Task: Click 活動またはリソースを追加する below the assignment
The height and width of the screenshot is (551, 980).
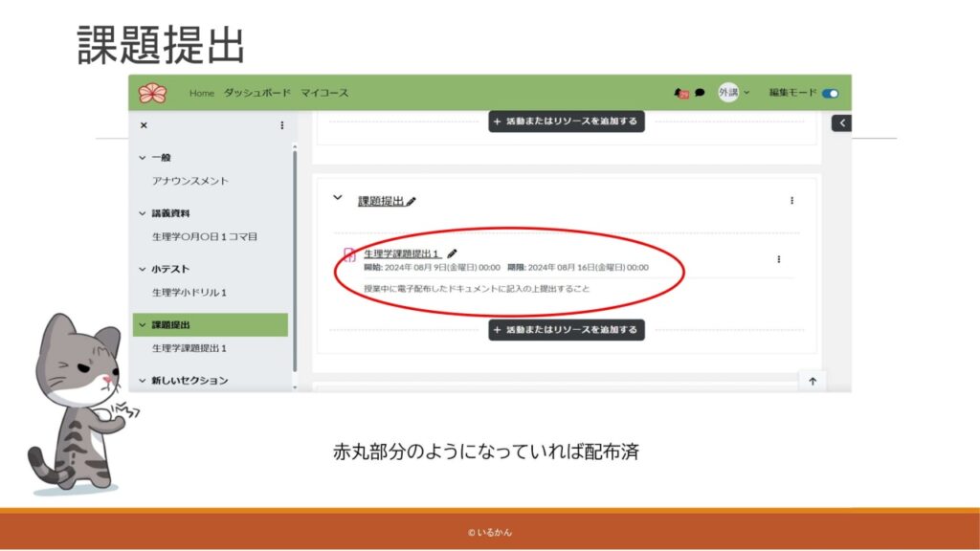Action: click(x=567, y=330)
